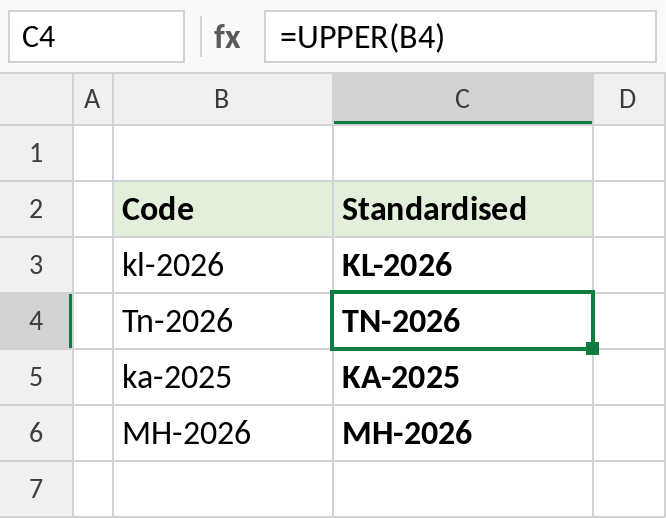Select row 2 header
This screenshot has width=666, height=518.
point(37,209)
